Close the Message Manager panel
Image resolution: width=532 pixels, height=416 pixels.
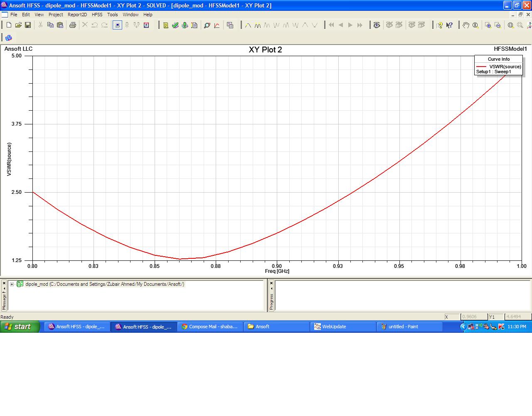(x=4, y=283)
